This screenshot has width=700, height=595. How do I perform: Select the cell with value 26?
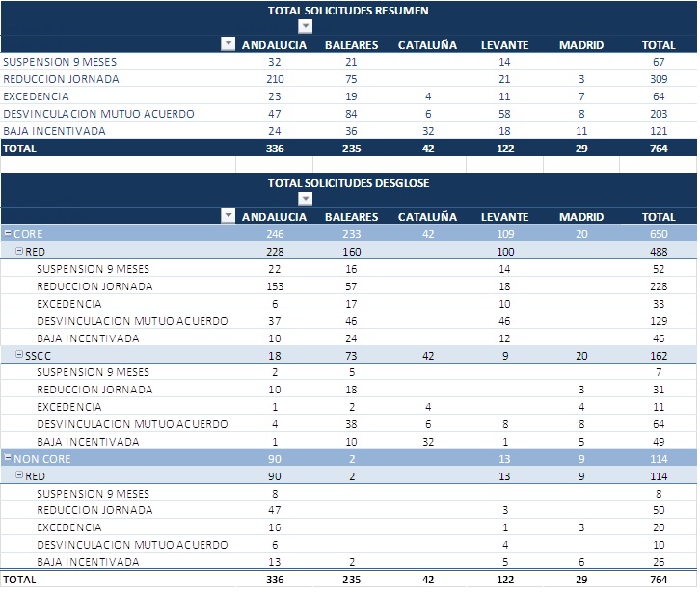click(x=659, y=562)
